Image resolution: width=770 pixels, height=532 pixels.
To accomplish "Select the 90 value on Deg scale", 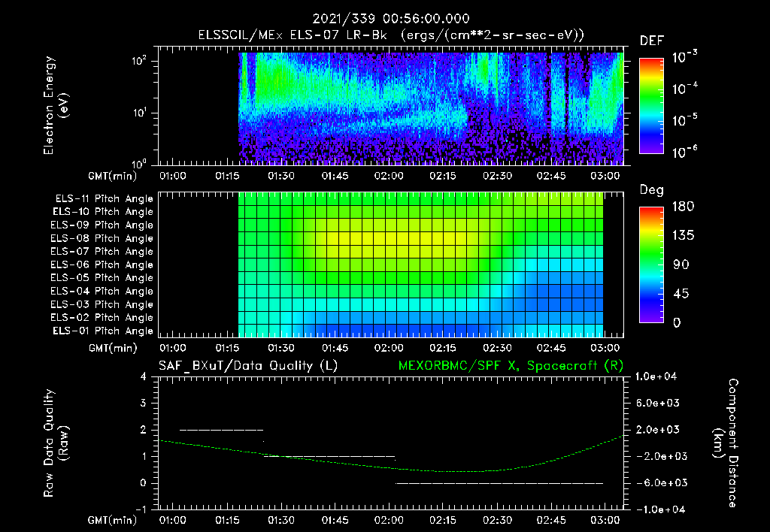I will (681, 264).
